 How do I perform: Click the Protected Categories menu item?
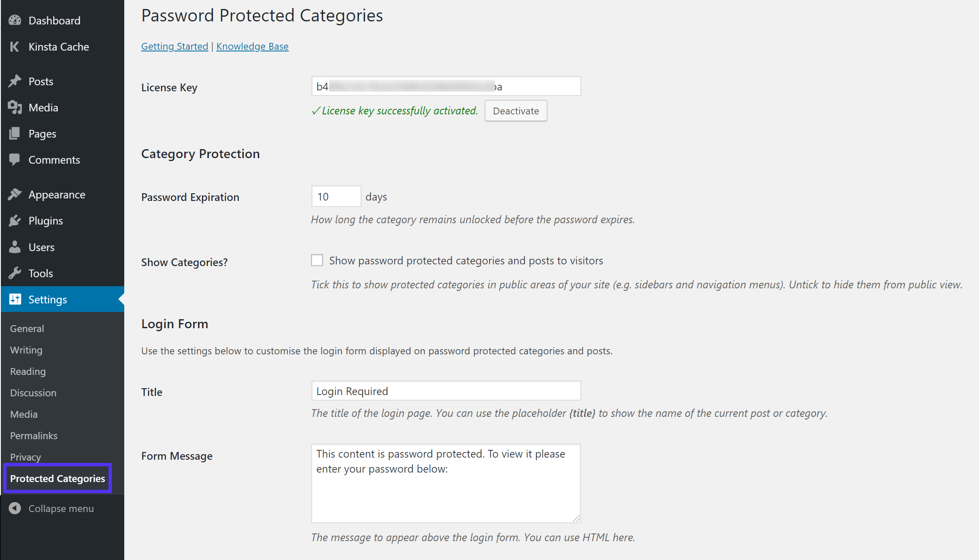[x=58, y=478]
